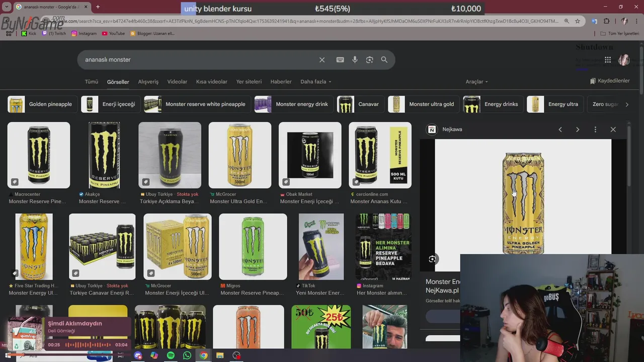
Task: Go to the previous image in preview
Action: (x=560, y=129)
